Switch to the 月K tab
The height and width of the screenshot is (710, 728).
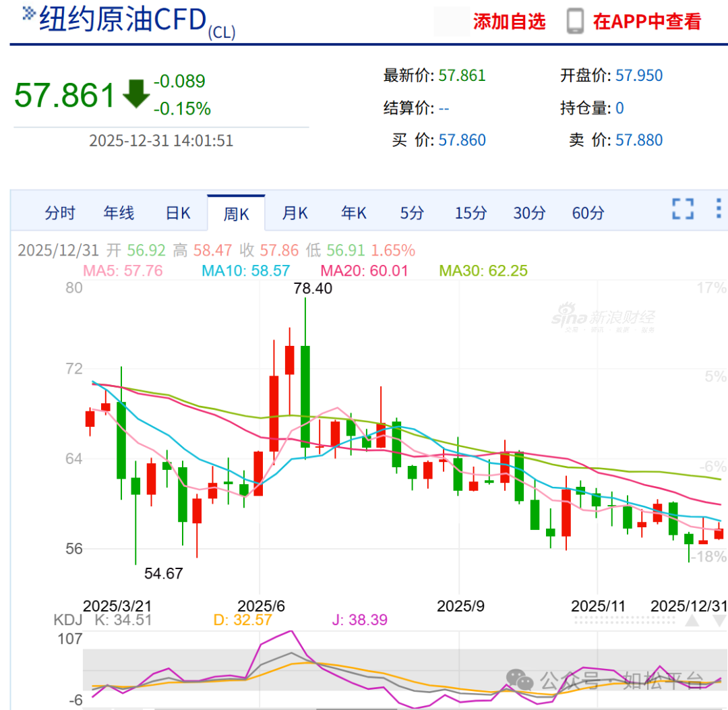pos(295,212)
